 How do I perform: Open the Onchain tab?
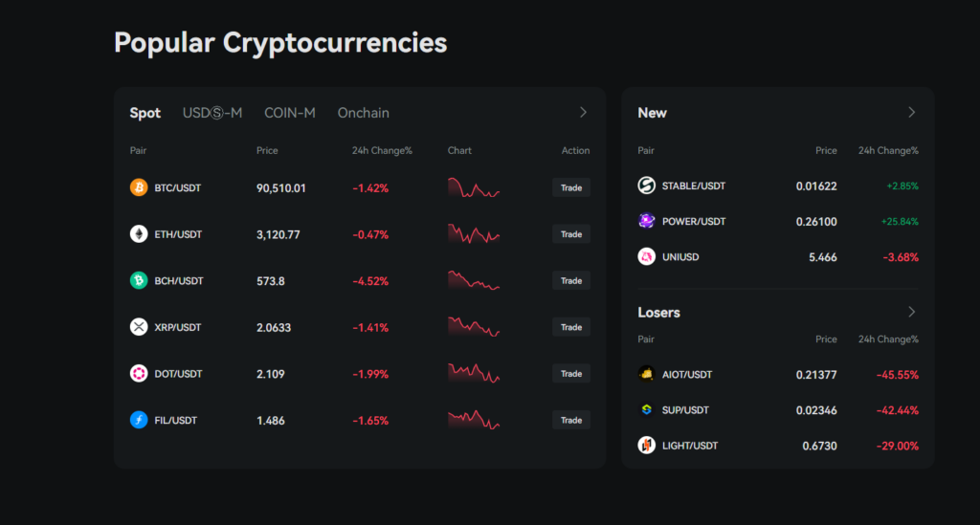pyautogui.click(x=363, y=113)
